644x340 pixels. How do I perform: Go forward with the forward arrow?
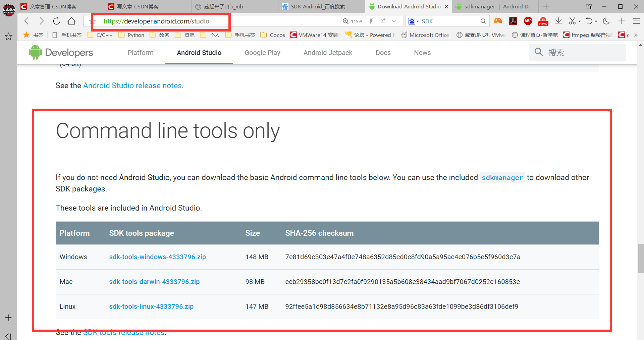(42, 21)
